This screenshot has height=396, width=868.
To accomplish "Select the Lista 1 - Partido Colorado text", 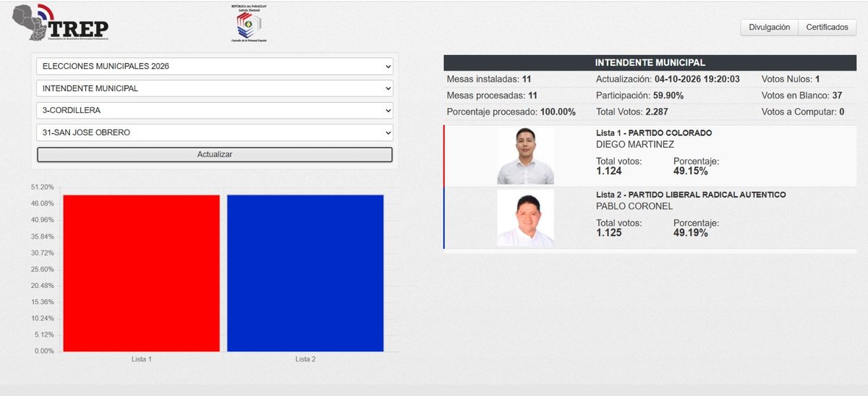I will [x=654, y=133].
